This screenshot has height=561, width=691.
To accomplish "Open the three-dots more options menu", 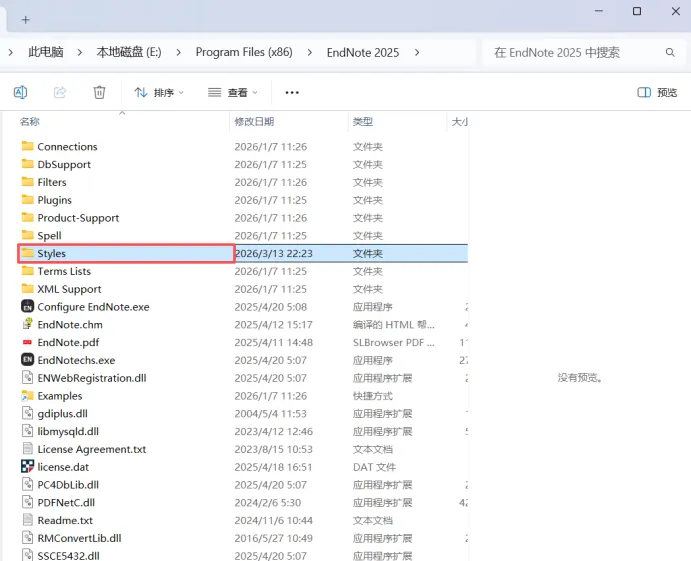I will pyautogui.click(x=292, y=93).
